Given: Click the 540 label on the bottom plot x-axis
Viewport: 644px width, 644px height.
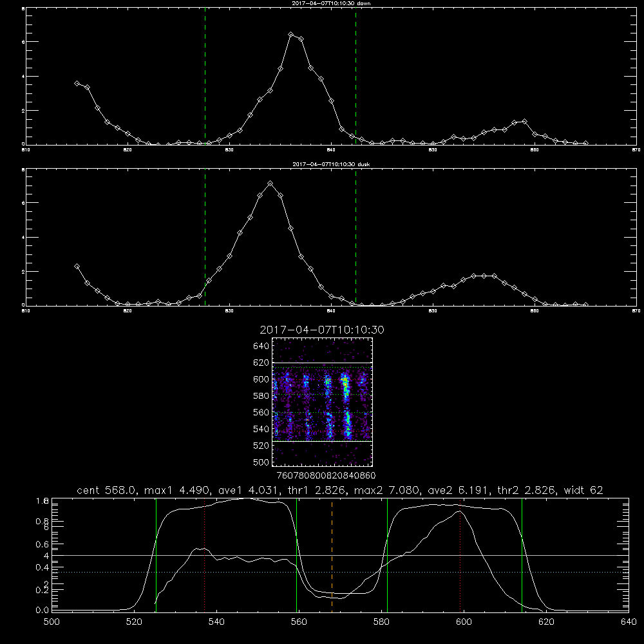Looking at the screenshot, I should click(216, 622).
